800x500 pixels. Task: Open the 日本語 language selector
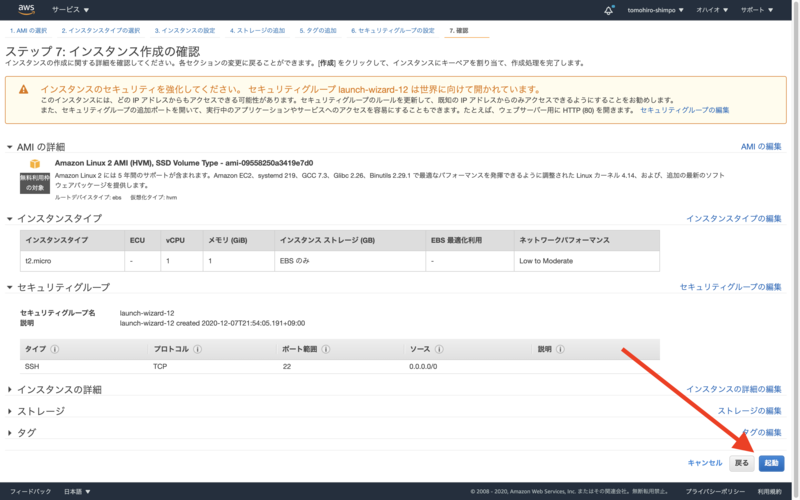(77, 491)
